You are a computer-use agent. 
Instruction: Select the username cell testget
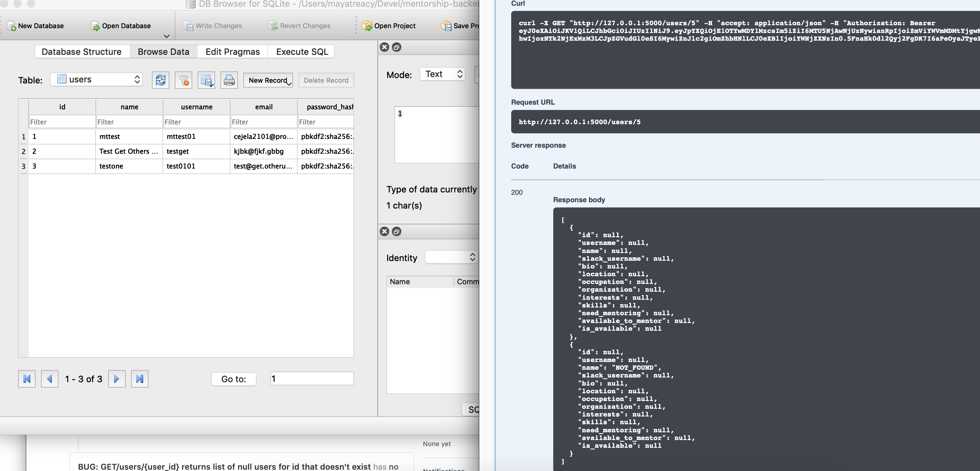pos(197,151)
